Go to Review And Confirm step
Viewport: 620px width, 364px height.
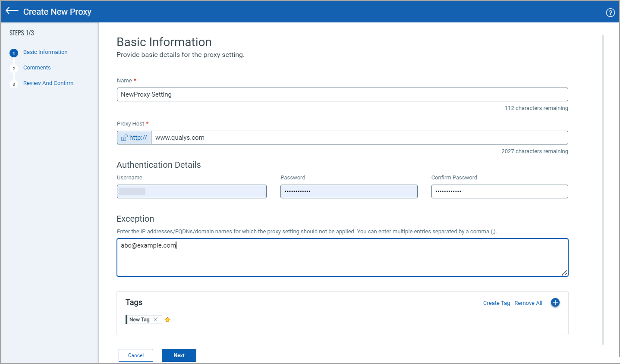pyautogui.click(x=48, y=83)
